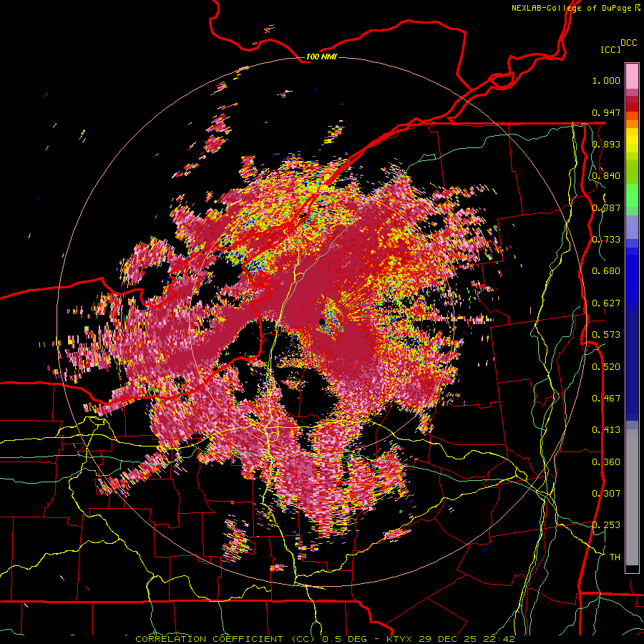Select the 0.733 scale value
This screenshot has height=644, width=644.
coord(606,240)
